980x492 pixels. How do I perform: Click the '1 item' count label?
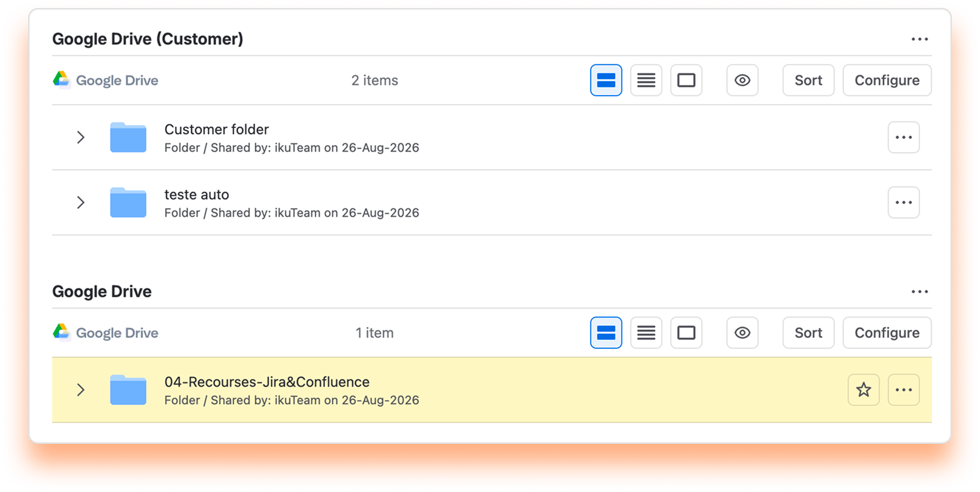[x=374, y=333]
